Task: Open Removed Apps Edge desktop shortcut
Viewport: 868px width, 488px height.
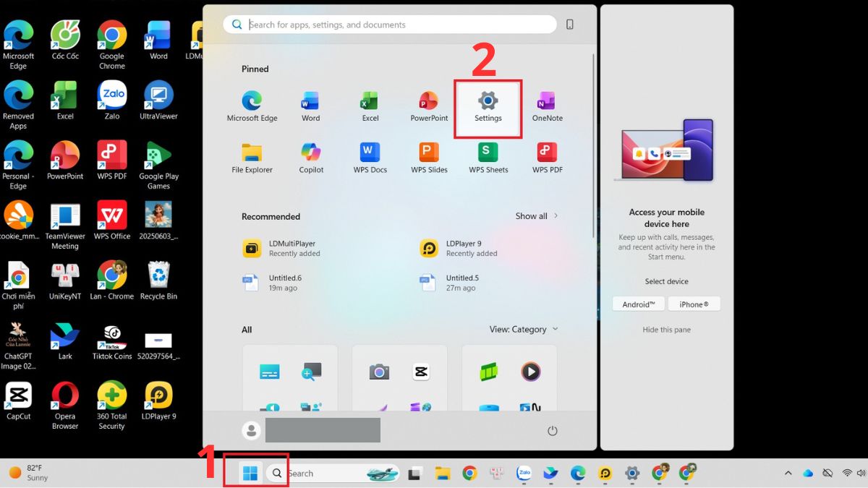Action: coord(18,105)
